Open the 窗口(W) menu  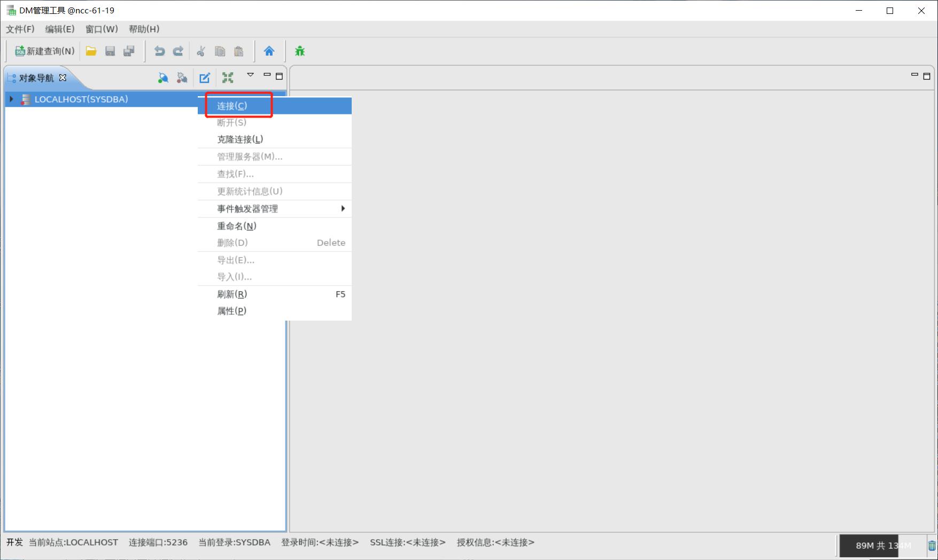click(x=102, y=29)
